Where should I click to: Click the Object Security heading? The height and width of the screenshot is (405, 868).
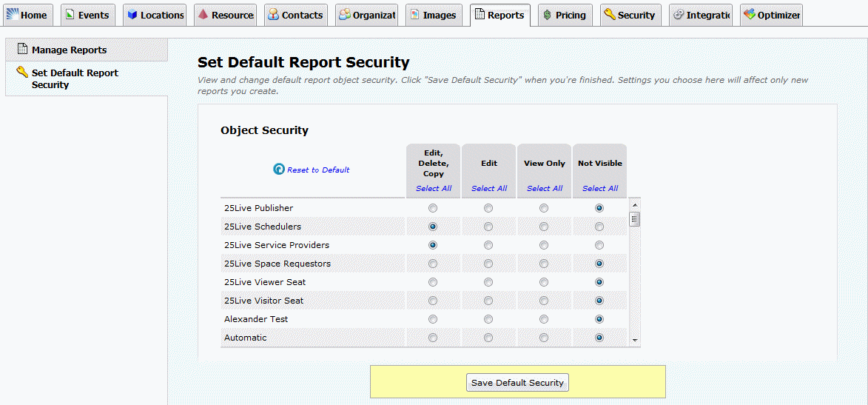tap(265, 131)
